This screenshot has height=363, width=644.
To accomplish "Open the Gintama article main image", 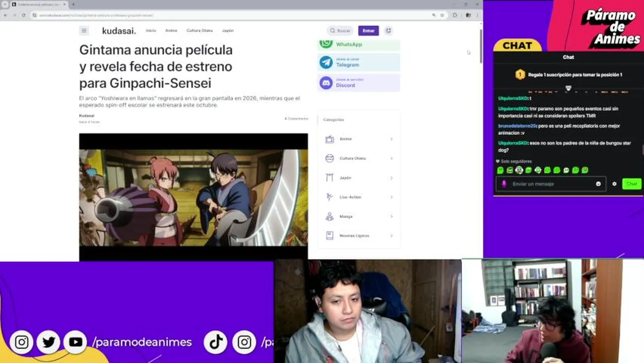I will tap(194, 197).
